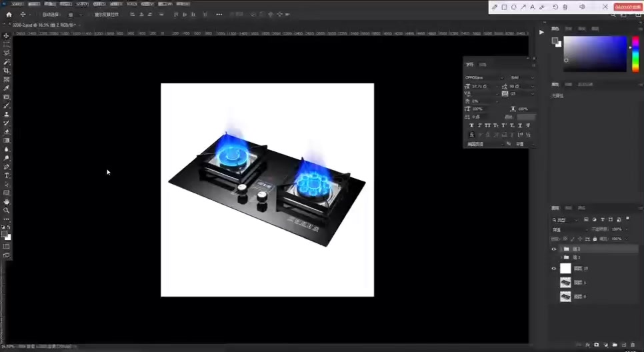The height and width of the screenshot is (352, 644).
Task: Switch to the 色板 Swatches tab
Action: (x=569, y=29)
